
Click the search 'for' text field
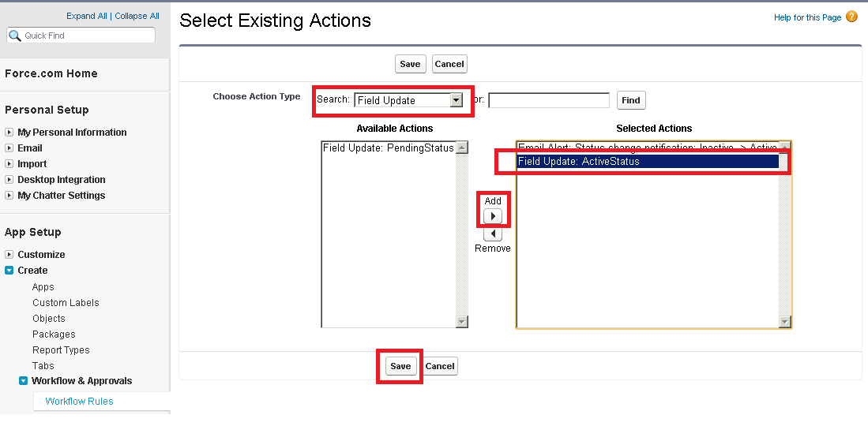[x=549, y=100]
